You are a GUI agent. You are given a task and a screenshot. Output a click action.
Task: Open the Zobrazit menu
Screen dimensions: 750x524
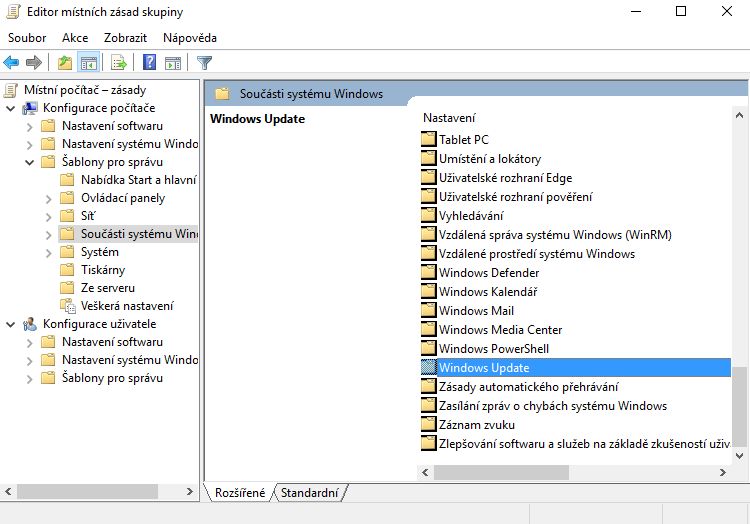125,38
